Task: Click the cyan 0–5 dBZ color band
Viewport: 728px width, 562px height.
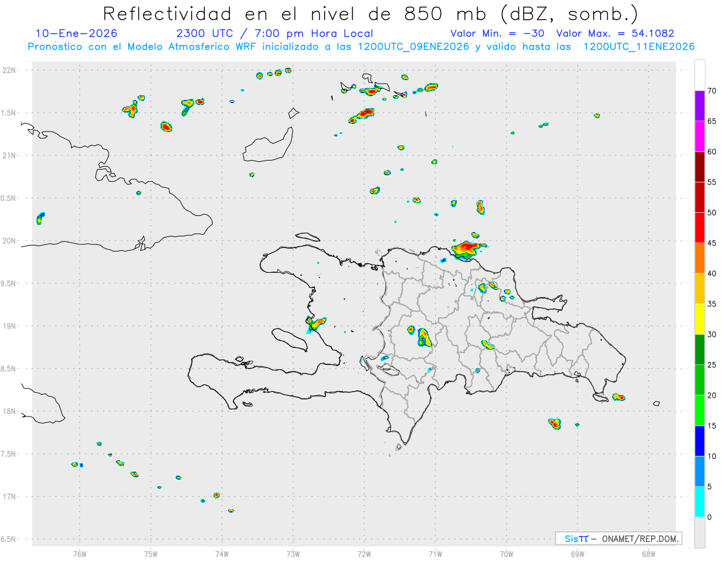Action: [x=699, y=502]
